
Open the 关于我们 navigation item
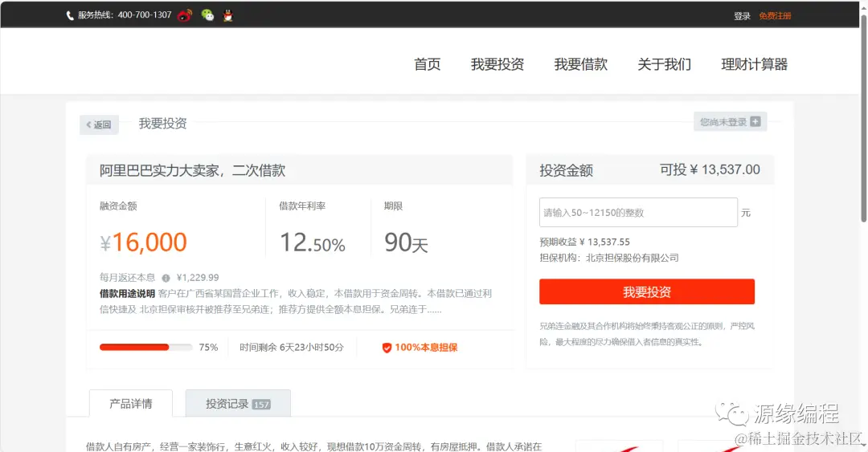(665, 64)
